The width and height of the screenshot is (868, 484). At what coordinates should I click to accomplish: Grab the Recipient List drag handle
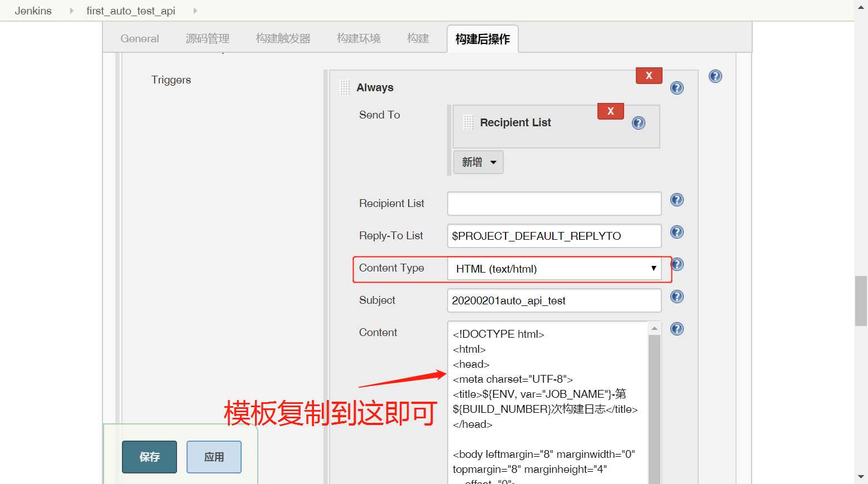click(469, 122)
